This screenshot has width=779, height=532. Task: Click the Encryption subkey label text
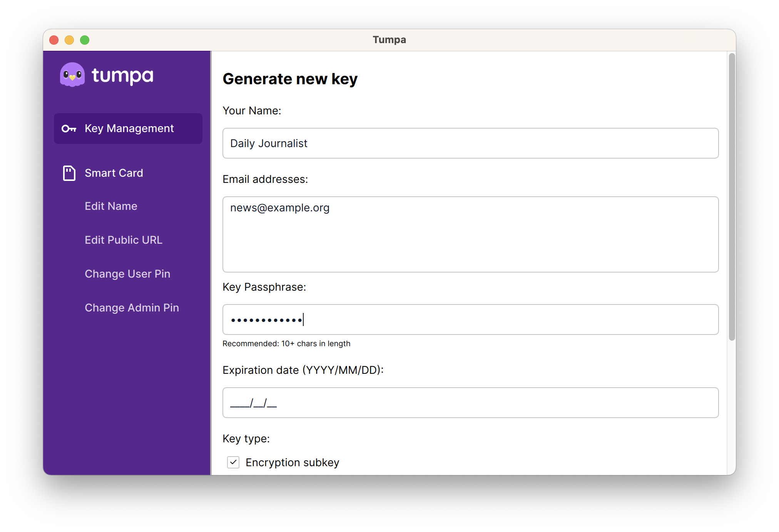[x=292, y=462]
